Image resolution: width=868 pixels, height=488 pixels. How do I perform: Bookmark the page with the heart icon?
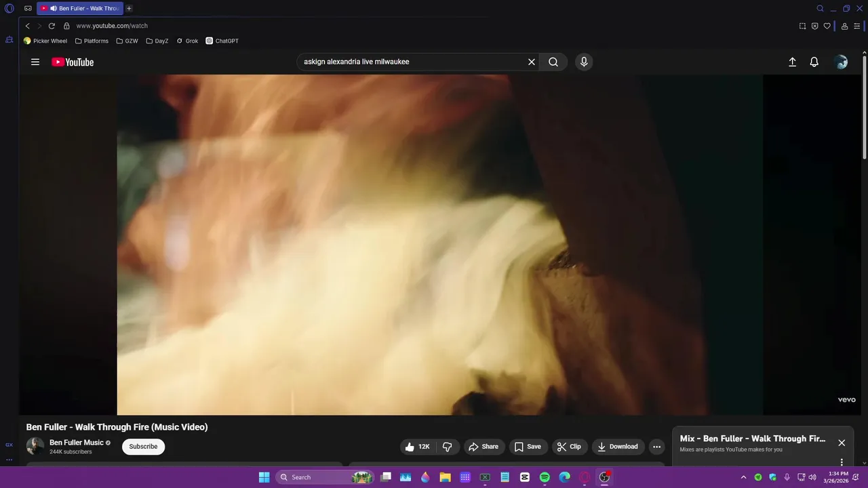tap(827, 26)
